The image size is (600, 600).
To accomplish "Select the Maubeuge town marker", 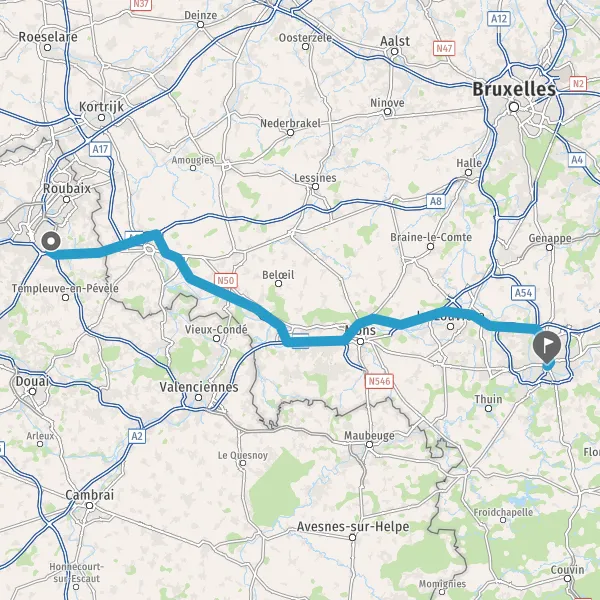I will click(369, 445).
